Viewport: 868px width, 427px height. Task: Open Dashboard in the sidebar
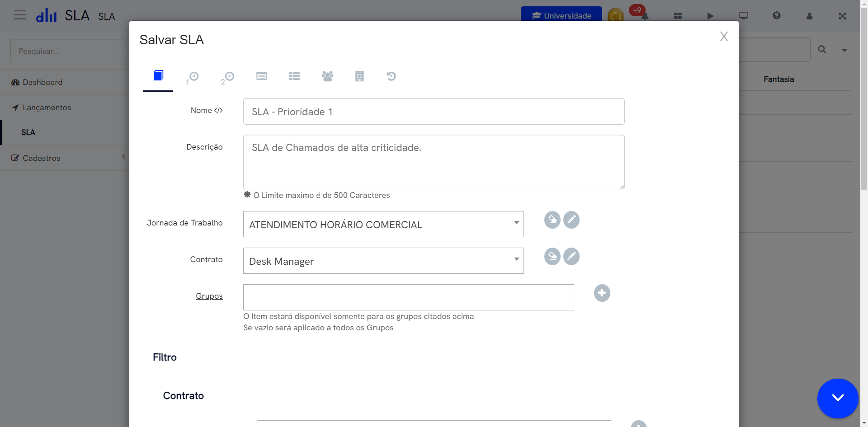point(65,82)
